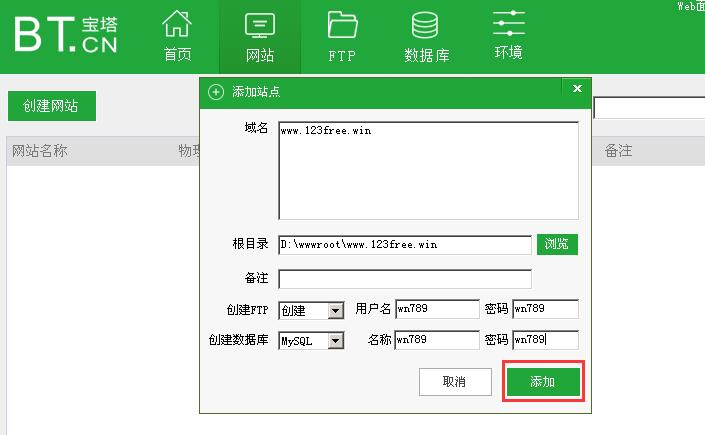Close the 添加站点 dialog
The height and width of the screenshot is (435, 705).
click(577, 90)
